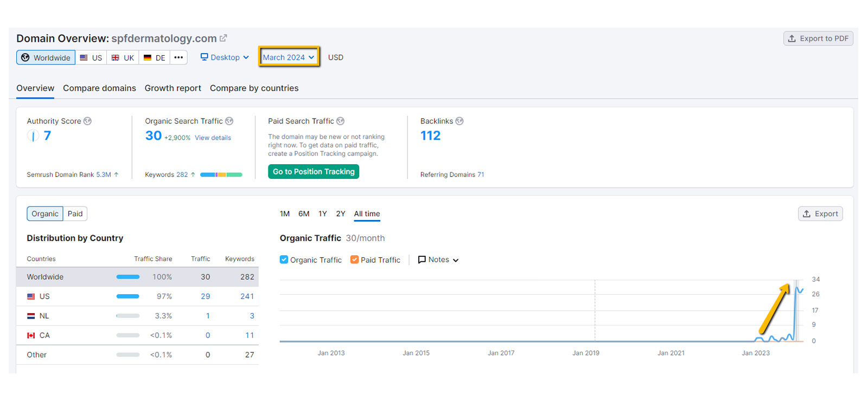The height and width of the screenshot is (401, 868).
Task: Click the Organic Search Traffic globe icon
Action: tap(229, 121)
